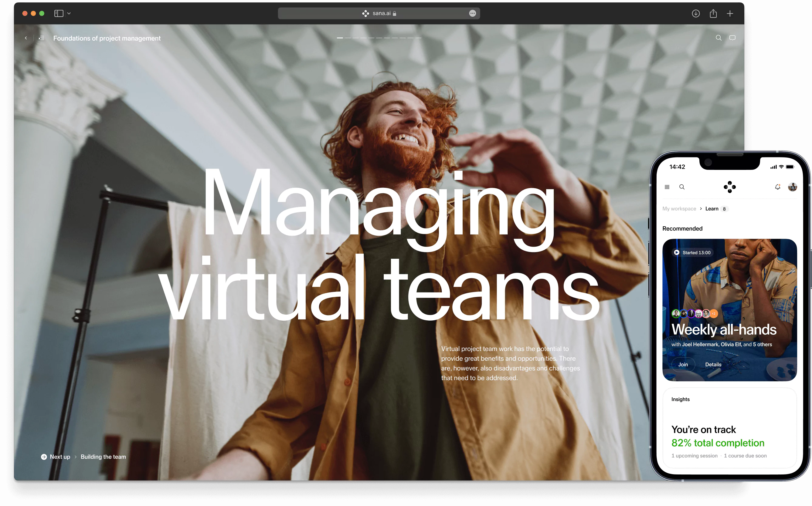Viewport: 812px width, 506px height.
Task: Join the Weekly all-hands session
Action: [683, 364]
